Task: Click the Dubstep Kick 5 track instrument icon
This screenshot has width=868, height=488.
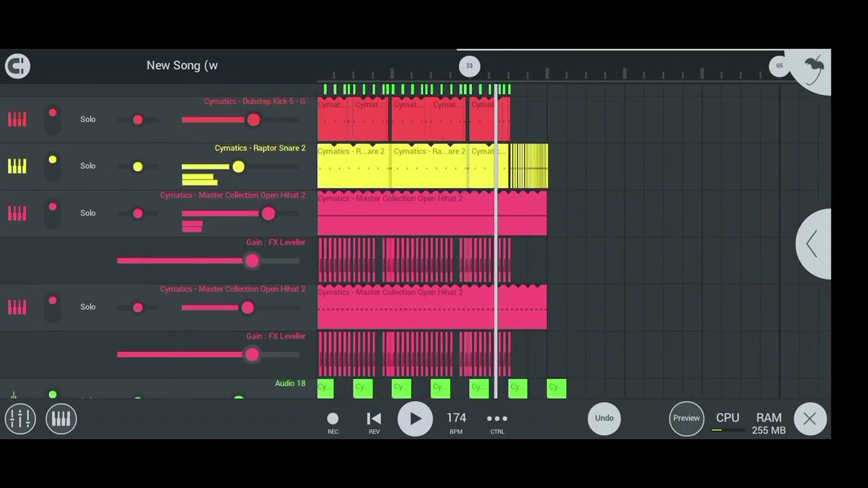Action: (x=17, y=119)
